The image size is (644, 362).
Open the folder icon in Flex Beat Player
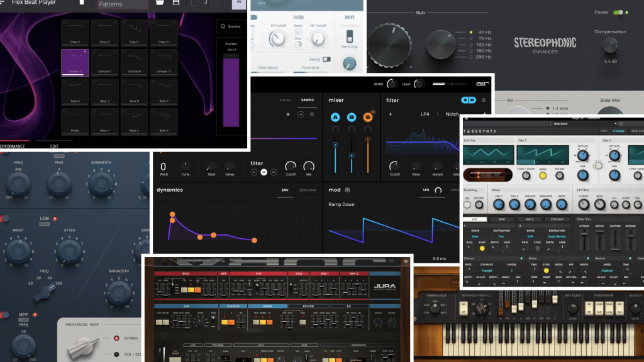pyautogui.click(x=160, y=3)
